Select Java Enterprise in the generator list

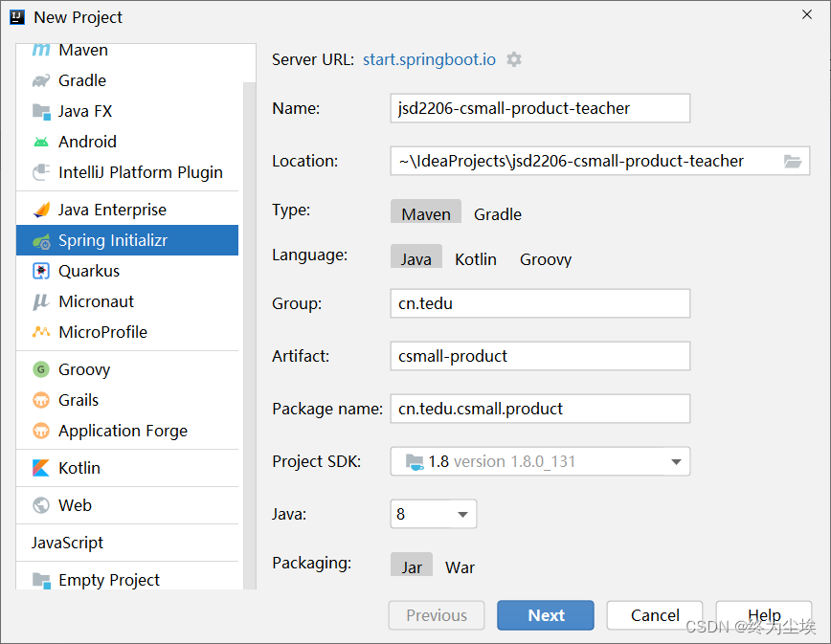(x=127, y=210)
